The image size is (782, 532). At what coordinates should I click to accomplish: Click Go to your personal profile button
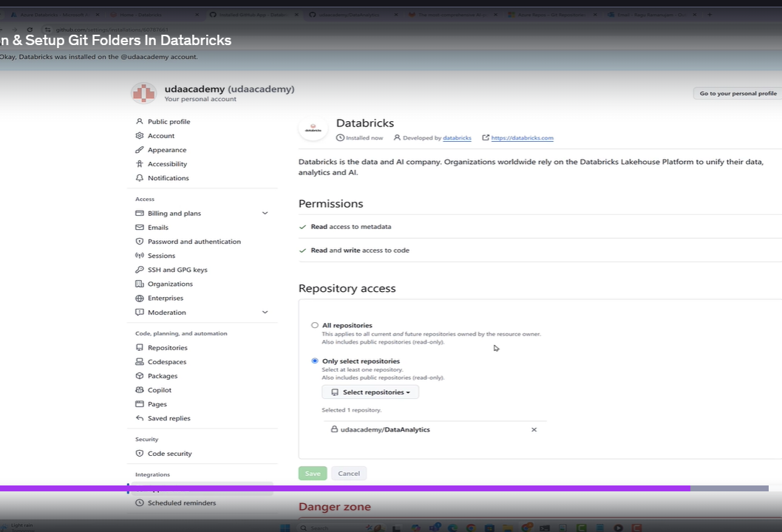(x=738, y=93)
